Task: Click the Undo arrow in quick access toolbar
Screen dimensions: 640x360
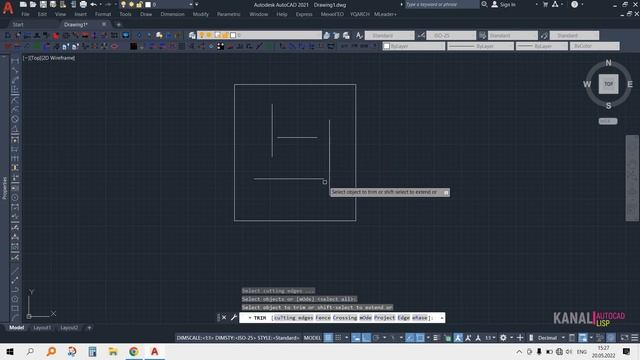Action: click(x=93, y=4)
